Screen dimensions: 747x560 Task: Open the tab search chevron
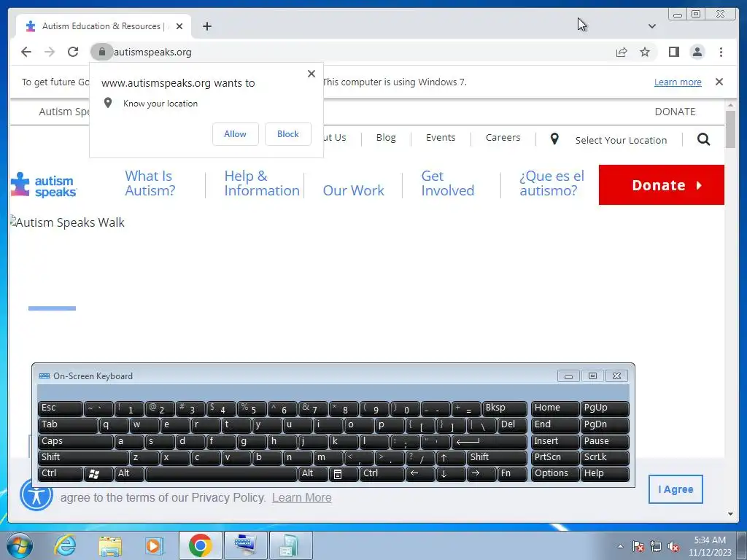(651, 26)
